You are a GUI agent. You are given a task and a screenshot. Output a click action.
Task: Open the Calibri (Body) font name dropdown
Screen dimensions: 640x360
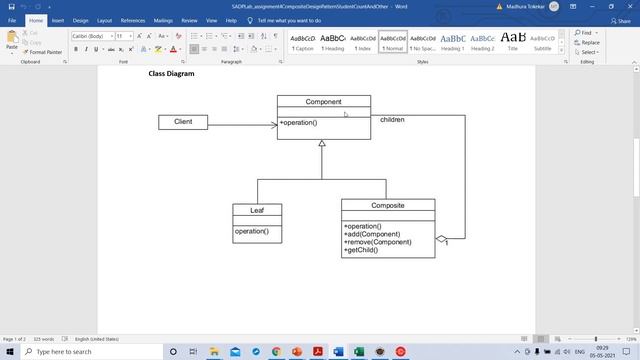click(111, 36)
